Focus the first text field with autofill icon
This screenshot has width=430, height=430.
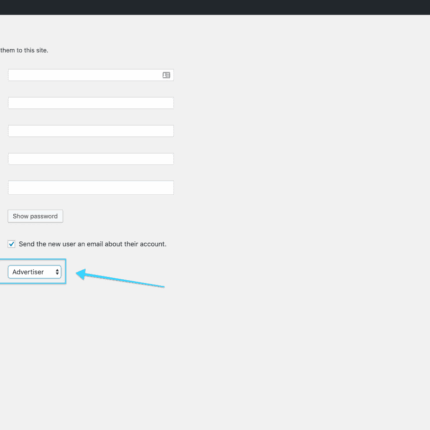pos(91,75)
